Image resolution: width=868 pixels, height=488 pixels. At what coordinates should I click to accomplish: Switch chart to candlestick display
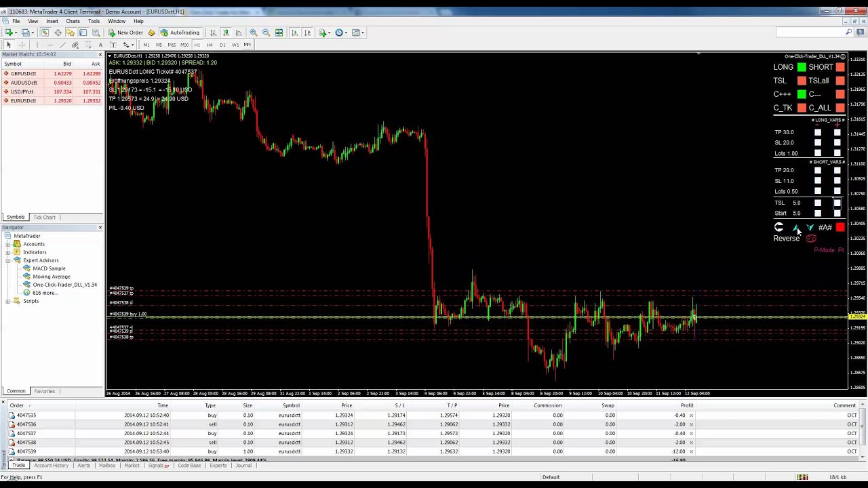[x=226, y=33]
